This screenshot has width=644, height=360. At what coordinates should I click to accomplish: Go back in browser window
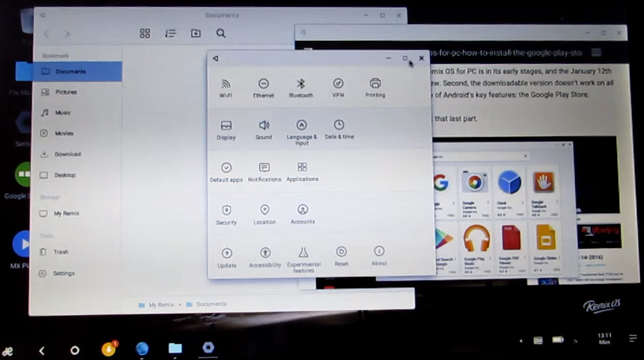pos(303,32)
